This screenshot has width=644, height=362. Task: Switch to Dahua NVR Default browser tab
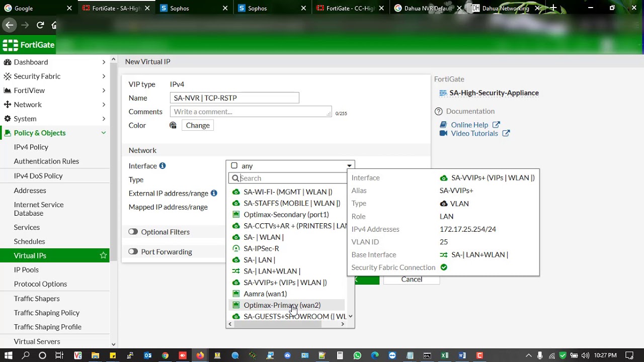tap(428, 8)
